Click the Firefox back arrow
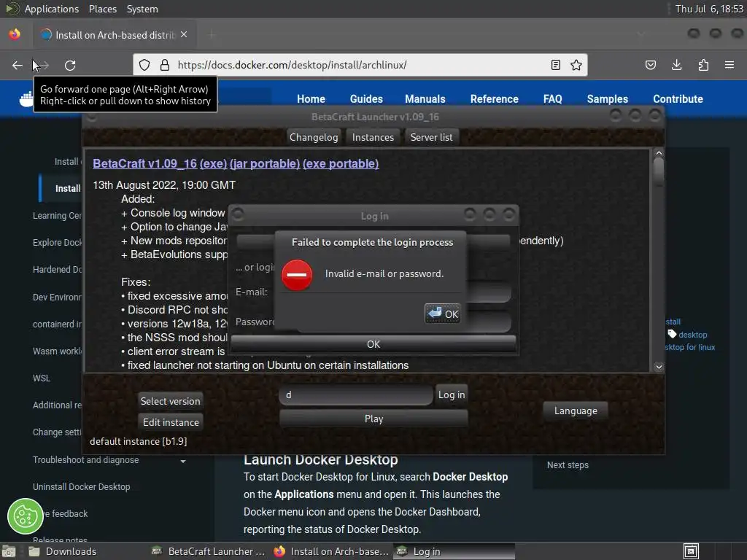 pos(18,65)
